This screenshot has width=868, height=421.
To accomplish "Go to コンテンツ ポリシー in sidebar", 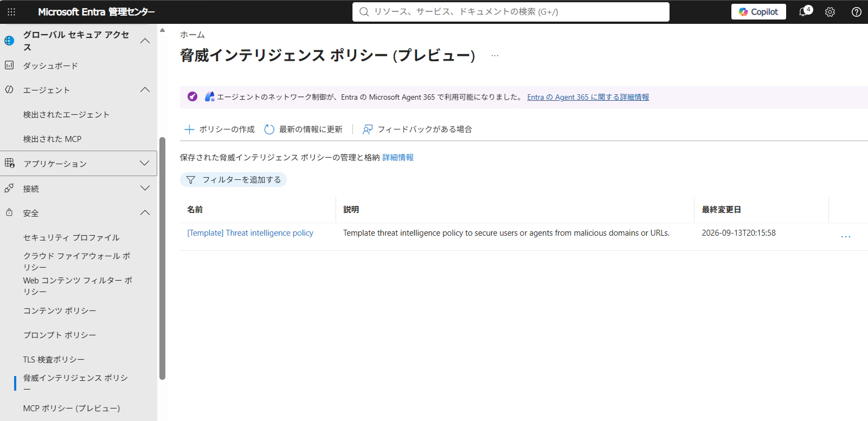I will click(60, 310).
